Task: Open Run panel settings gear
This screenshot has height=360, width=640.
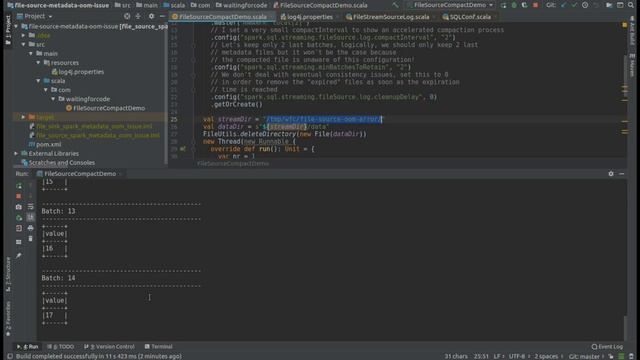Action: tap(611, 174)
